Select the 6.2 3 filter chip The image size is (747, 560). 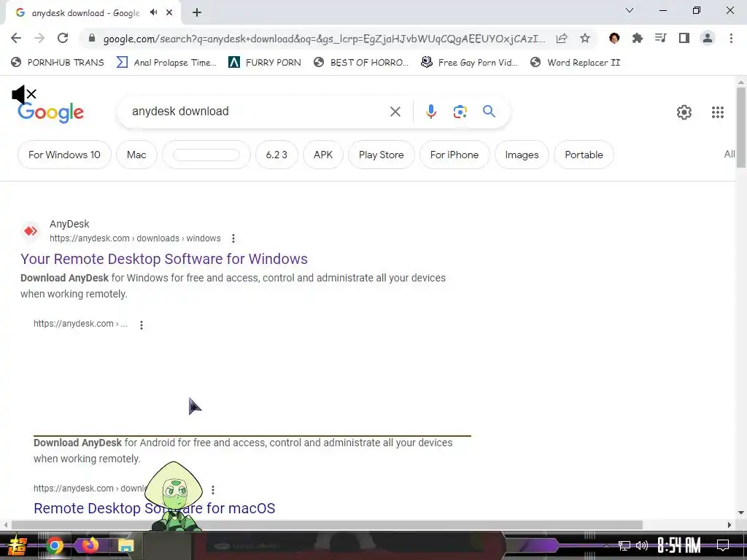coord(276,155)
